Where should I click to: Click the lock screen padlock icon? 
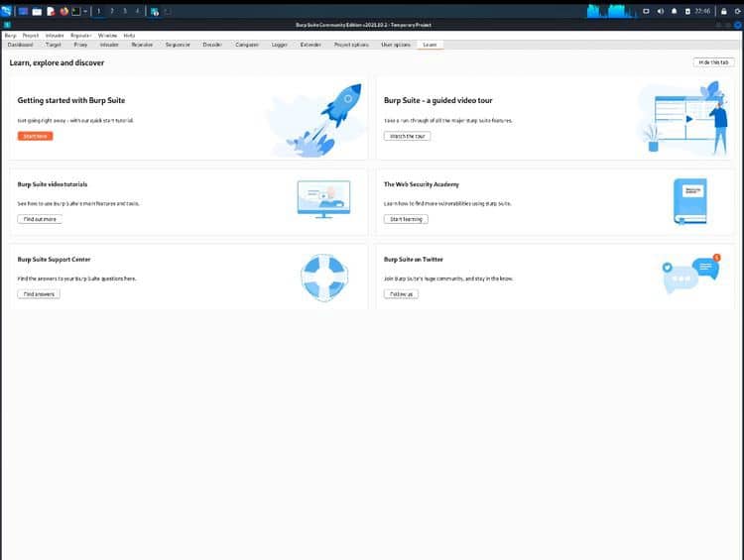(723, 11)
